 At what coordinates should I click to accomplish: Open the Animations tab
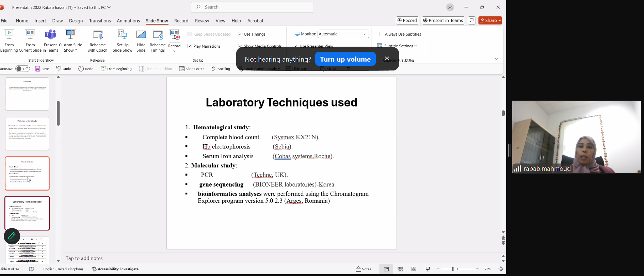tap(128, 20)
